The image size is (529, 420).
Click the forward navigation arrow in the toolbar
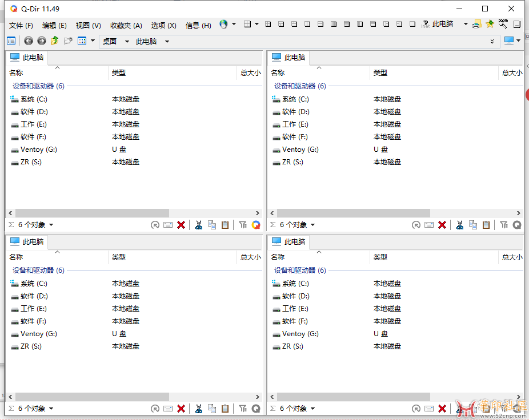coord(42,41)
